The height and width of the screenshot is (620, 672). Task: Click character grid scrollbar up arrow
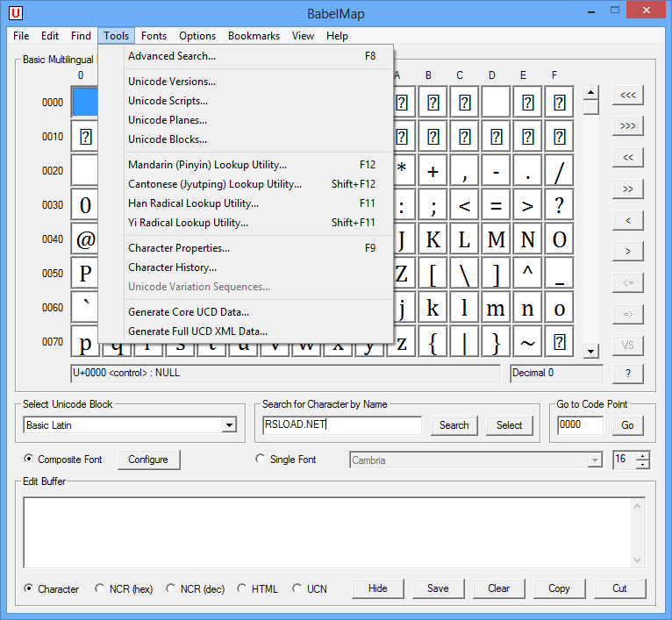(591, 92)
